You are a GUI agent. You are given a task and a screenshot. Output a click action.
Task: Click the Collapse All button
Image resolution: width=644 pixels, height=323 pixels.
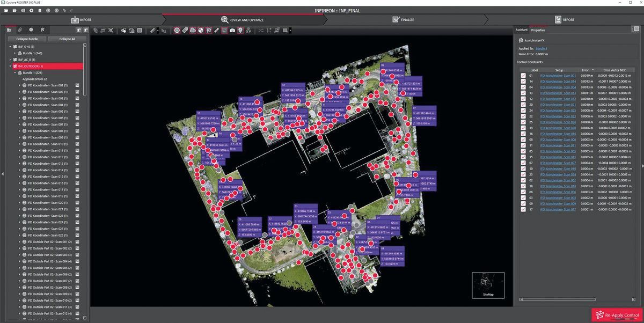point(68,39)
